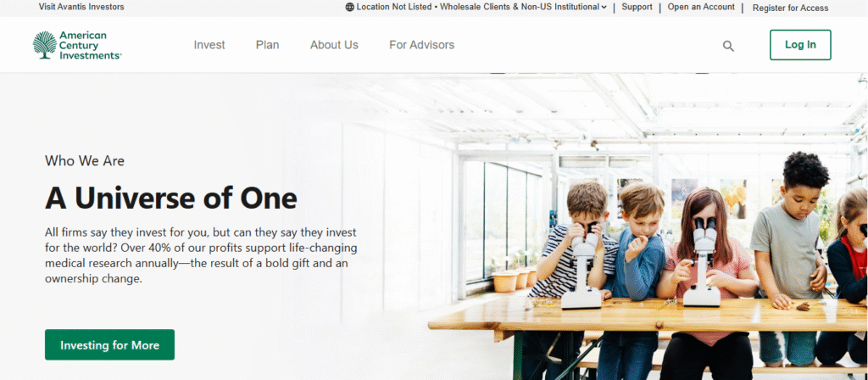Image resolution: width=868 pixels, height=380 pixels.
Task: Click the American Century tree logo
Action: click(44, 45)
